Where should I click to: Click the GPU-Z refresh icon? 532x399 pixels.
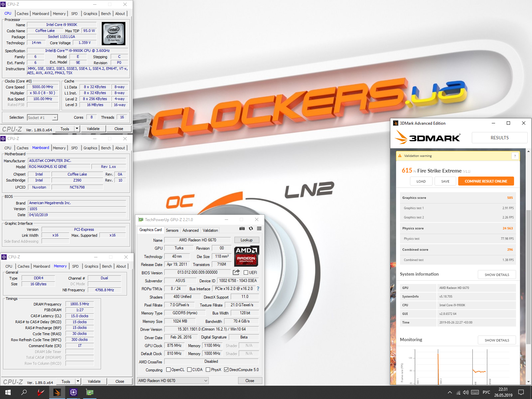[x=251, y=228]
